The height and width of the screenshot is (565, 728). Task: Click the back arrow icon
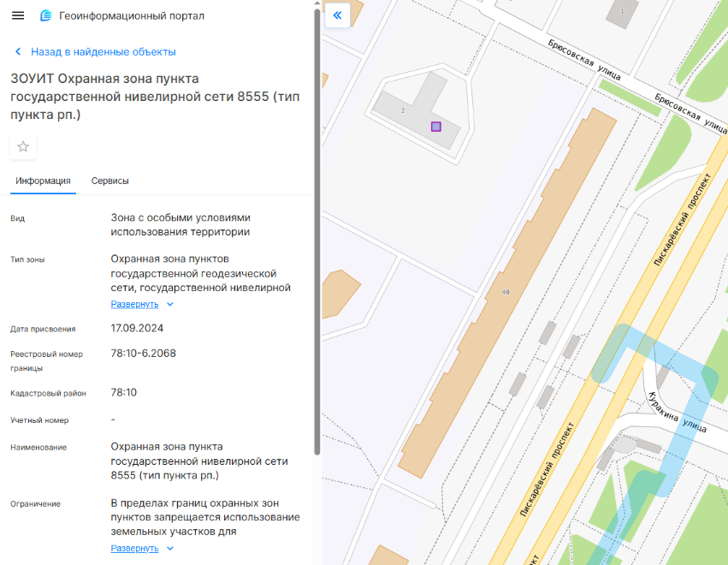click(x=18, y=51)
